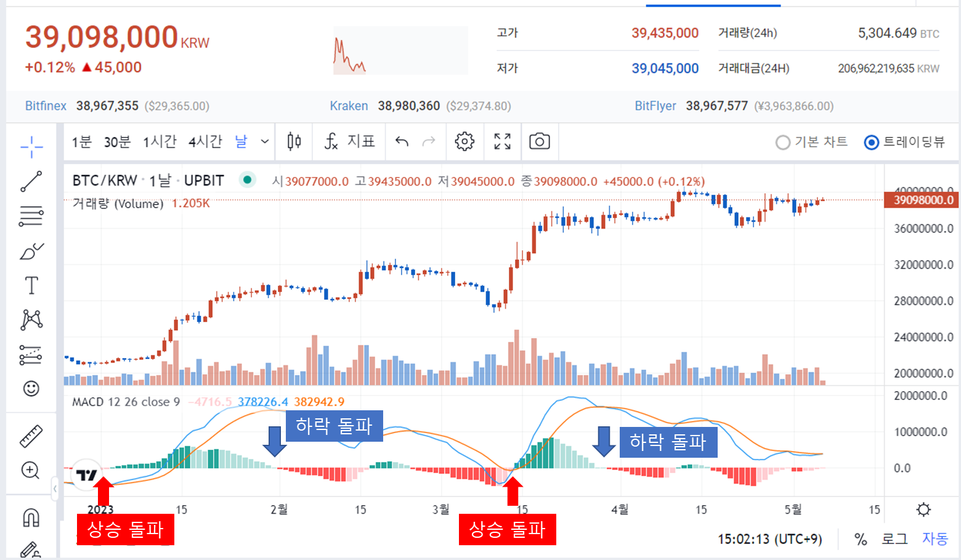Select the long position forecasting tool
The height and width of the screenshot is (560, 961).
point(31,354)
